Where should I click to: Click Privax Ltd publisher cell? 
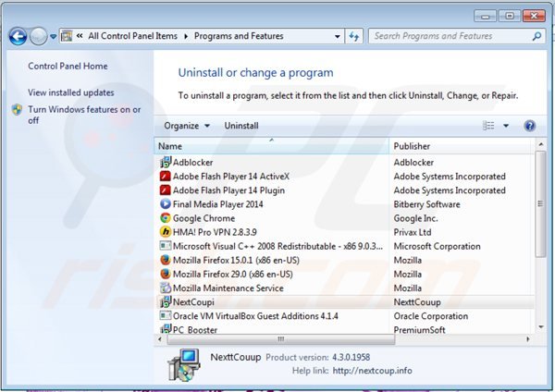(x=413, y=232)
